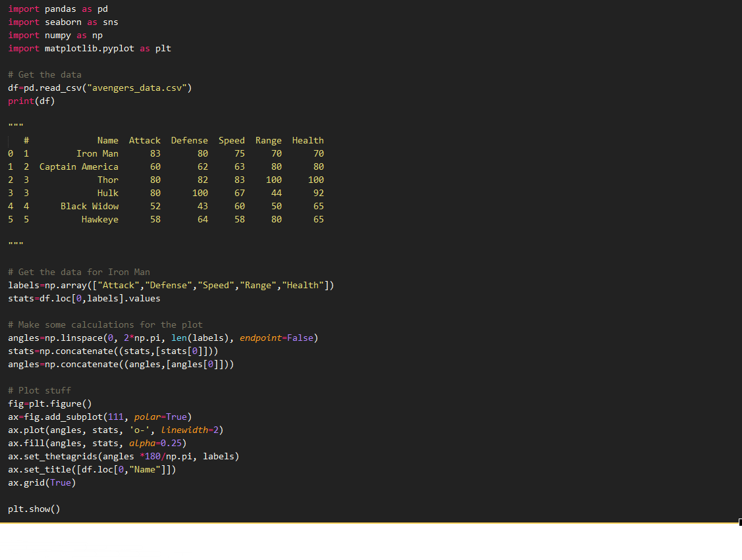The image size is (742, 560).
Task: Click Black Widow's Defense value 43
Action: click(203, 206)
